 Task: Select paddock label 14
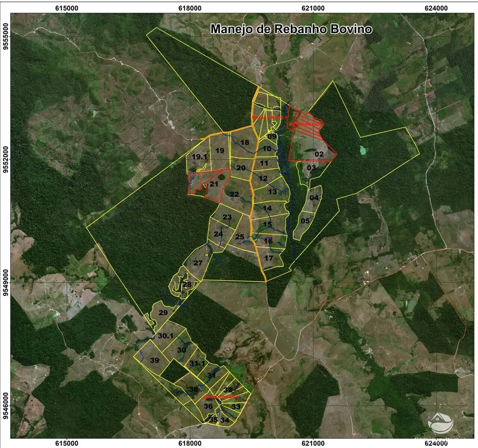point(267,208)
